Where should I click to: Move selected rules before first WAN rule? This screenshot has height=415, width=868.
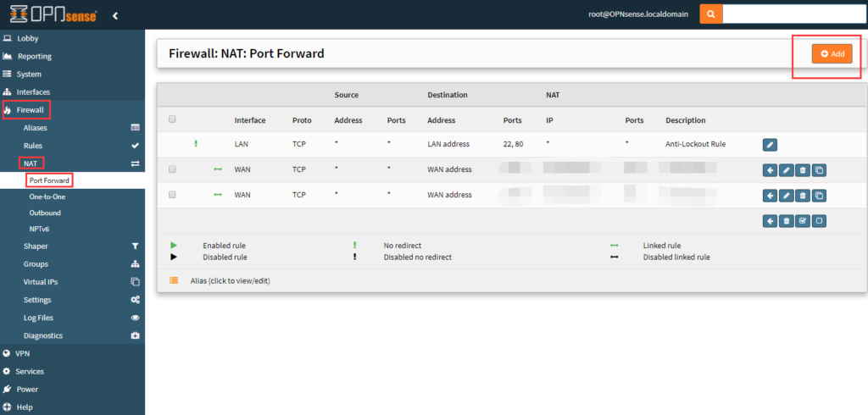point(770,170)
